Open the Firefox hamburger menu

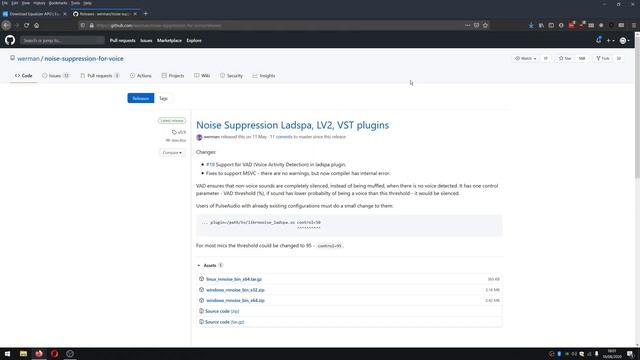pos(634,25)
